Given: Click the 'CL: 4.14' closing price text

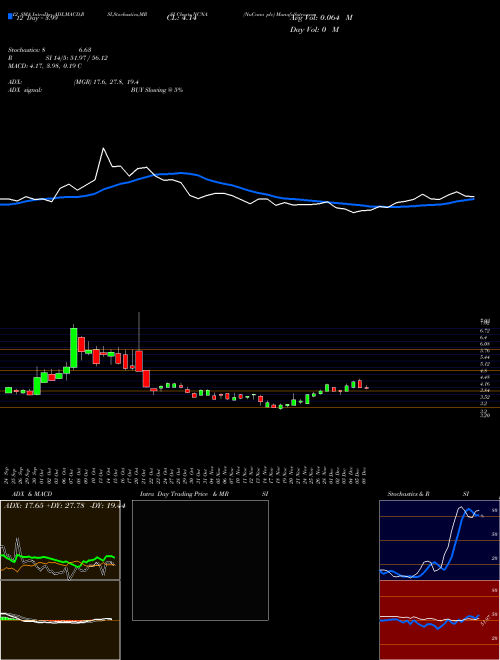Looking at the screenshot, I should 182,18.
